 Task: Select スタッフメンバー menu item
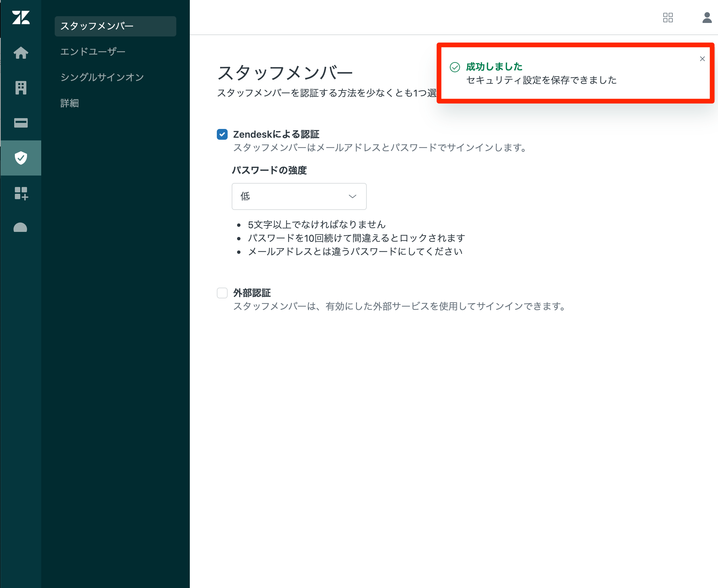click(x=115, y=26)
